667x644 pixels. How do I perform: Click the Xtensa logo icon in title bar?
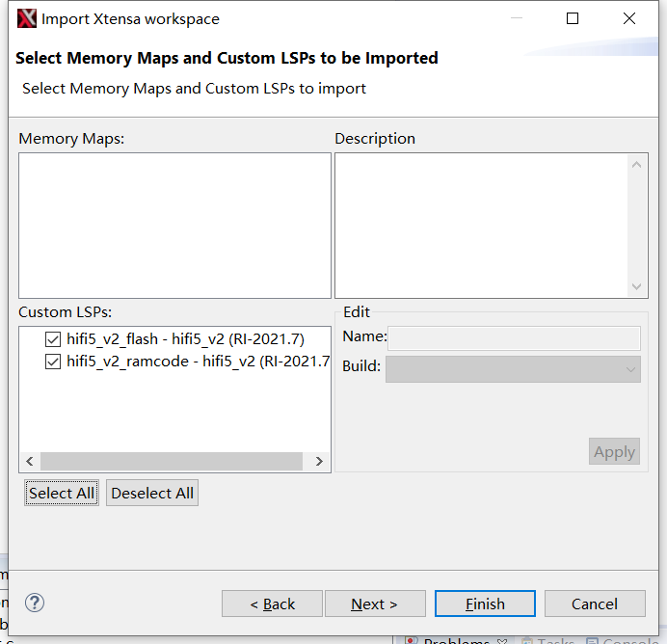[x=26, y=18]
